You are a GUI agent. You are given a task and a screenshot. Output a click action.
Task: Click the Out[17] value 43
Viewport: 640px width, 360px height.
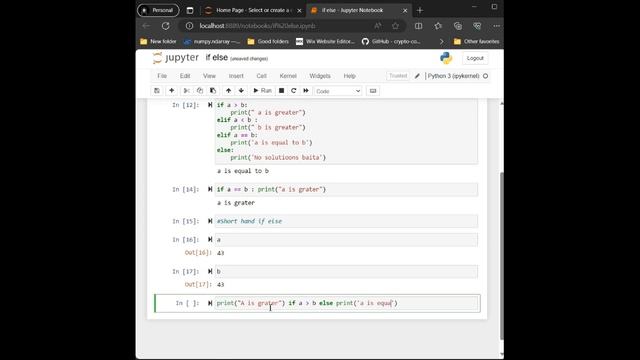point(221,285)
